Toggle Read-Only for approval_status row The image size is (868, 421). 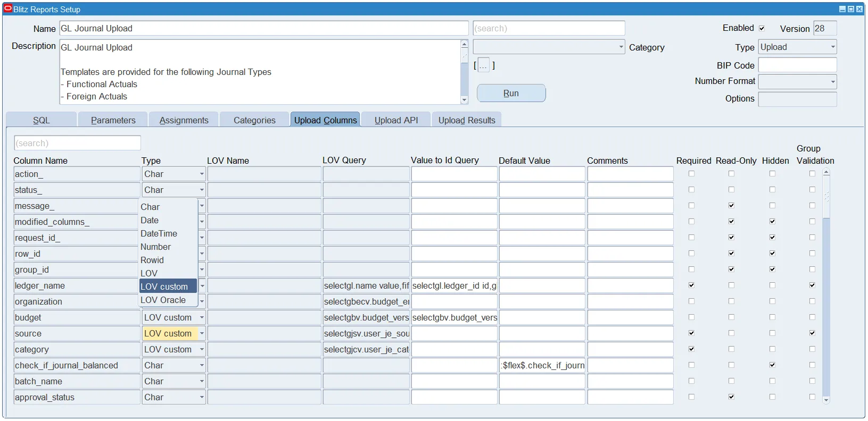(731, 397)
